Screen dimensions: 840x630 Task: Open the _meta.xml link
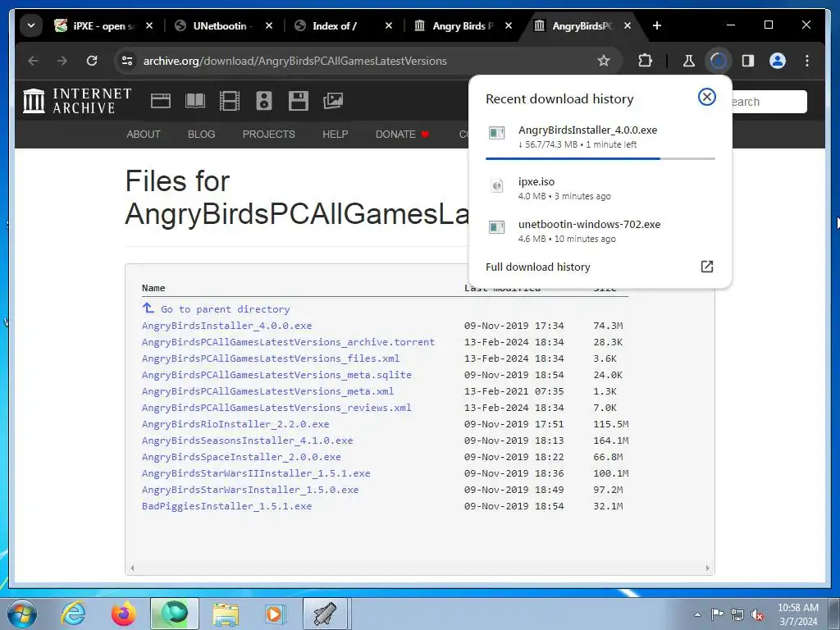pyautogui.click(x=268, y=391)
